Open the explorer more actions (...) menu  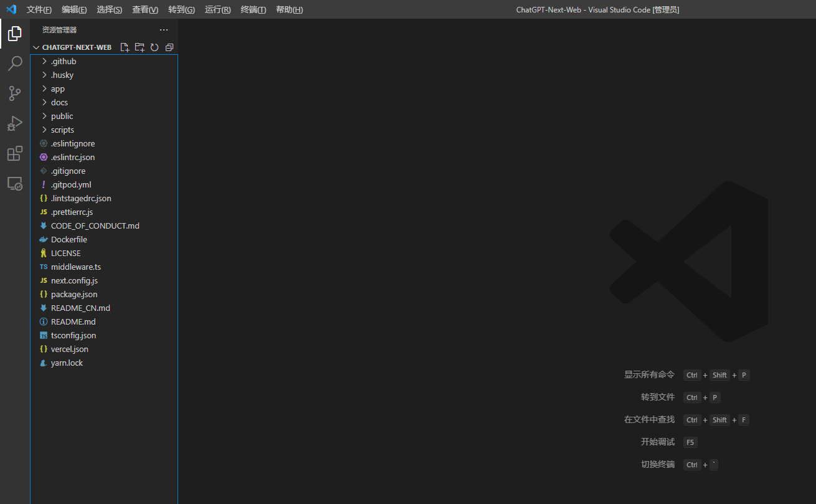[x=164, y=30]
